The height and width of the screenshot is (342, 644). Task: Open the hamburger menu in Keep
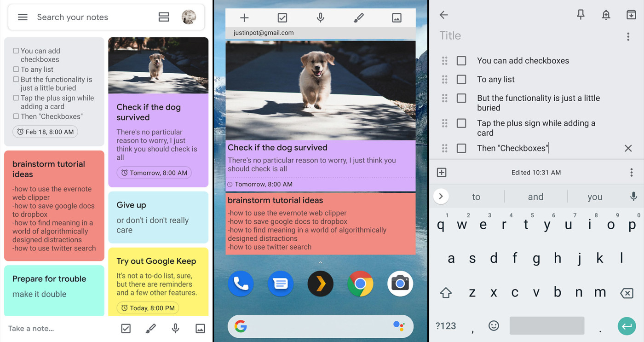pyautogui.click(x=23, y=17)
